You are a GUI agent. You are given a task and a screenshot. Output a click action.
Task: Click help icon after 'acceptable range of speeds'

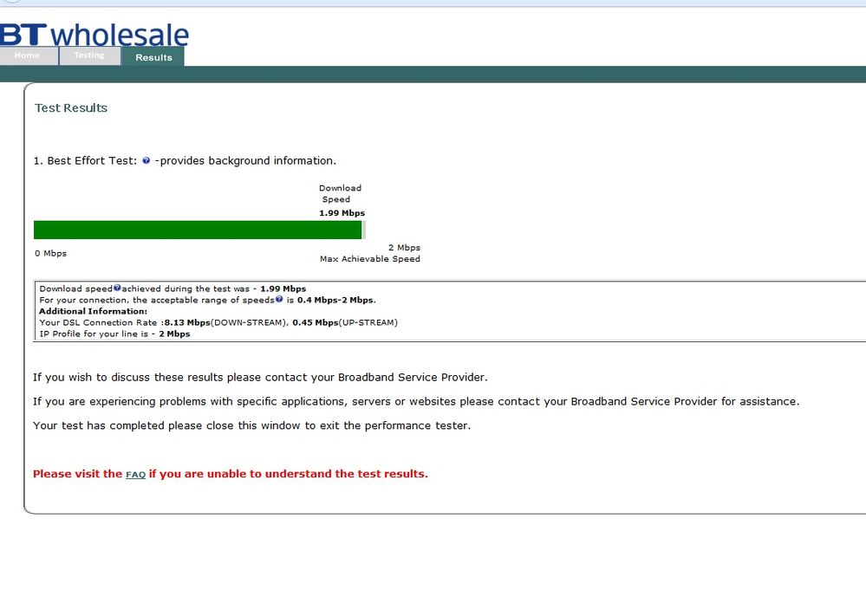click(x=279, y=299)
